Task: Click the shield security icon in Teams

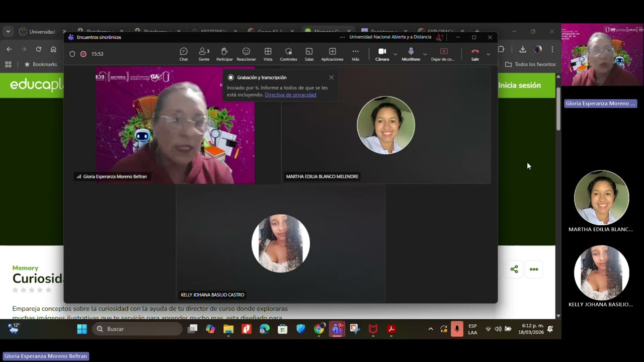Action: [72, 54]
